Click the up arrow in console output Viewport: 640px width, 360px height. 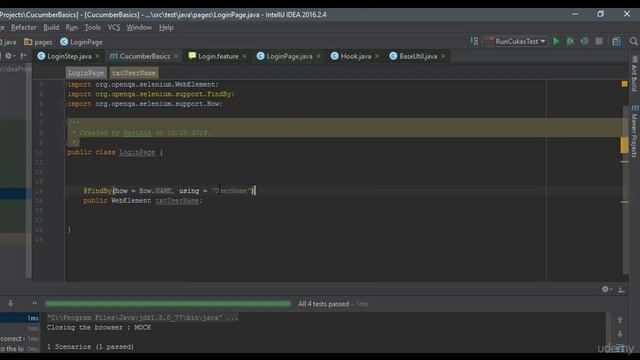pyautogui.click(x=620, y=320)
